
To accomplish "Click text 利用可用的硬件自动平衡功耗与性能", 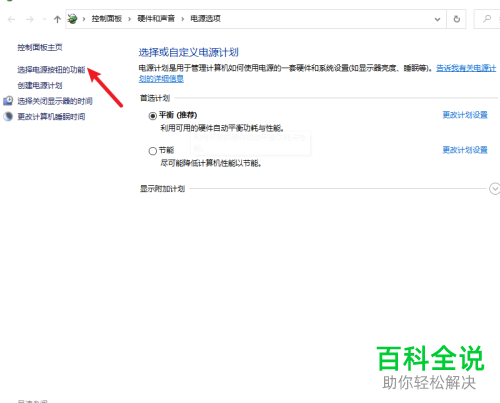I will (x=222, y=128).
